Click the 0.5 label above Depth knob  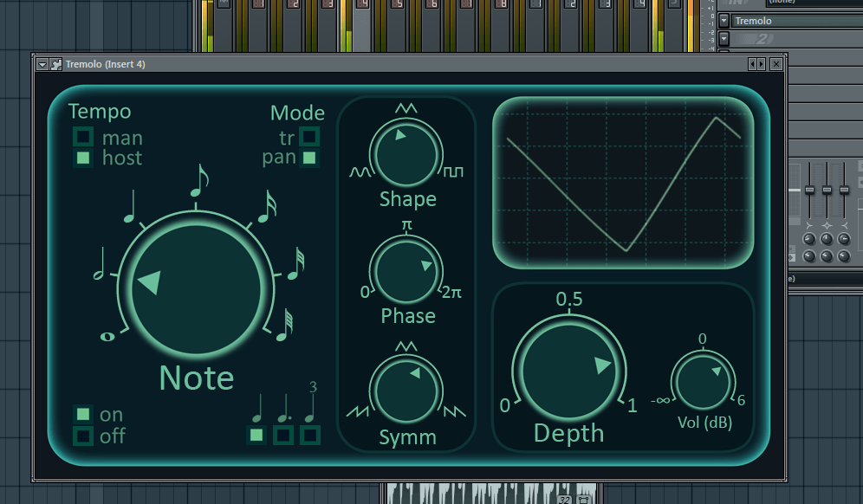click(569, 300)
